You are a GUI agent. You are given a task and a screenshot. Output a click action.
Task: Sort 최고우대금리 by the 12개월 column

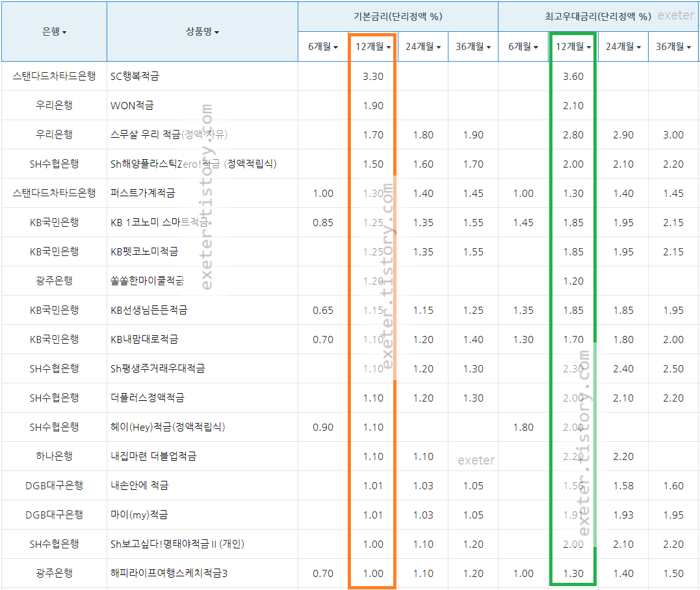(573, 46)
